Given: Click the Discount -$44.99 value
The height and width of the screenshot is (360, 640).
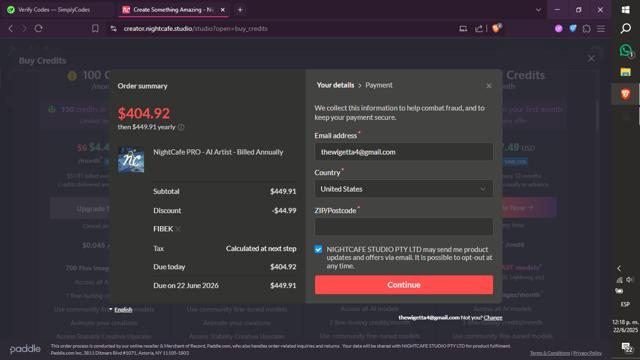Looking at the screenshot, I should (x=284, y=211).
